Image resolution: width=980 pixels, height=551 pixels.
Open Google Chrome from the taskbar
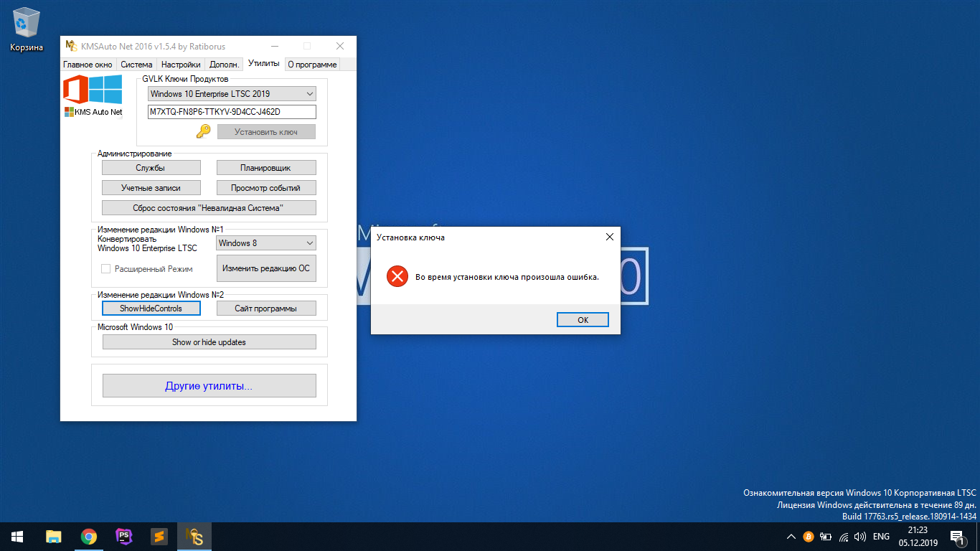(x=89, y=537)
